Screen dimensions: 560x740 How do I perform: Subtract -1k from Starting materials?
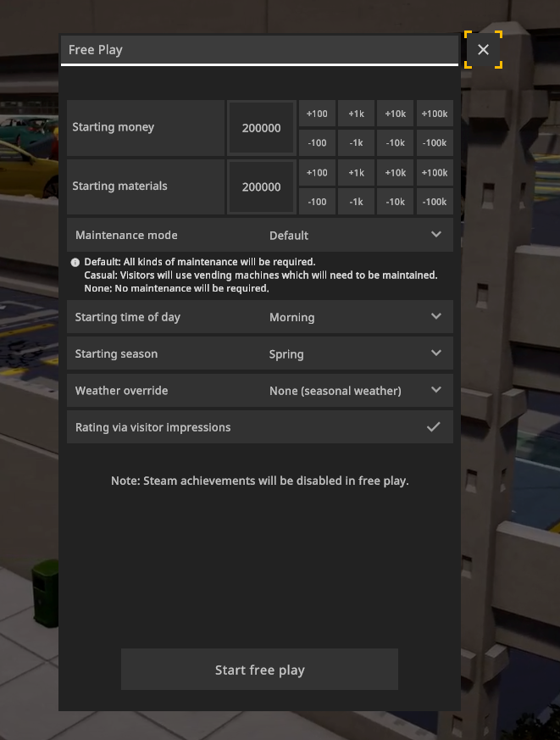click(x=356, y=202)
